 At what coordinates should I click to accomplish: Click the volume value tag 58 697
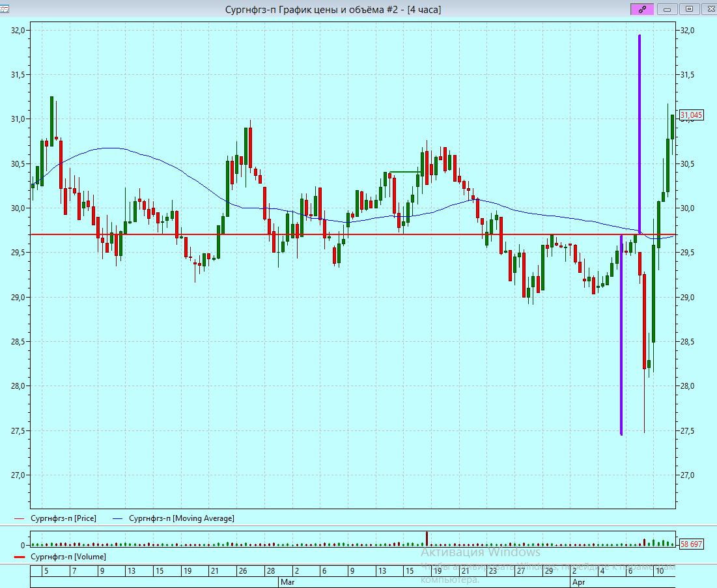point(691,544)
